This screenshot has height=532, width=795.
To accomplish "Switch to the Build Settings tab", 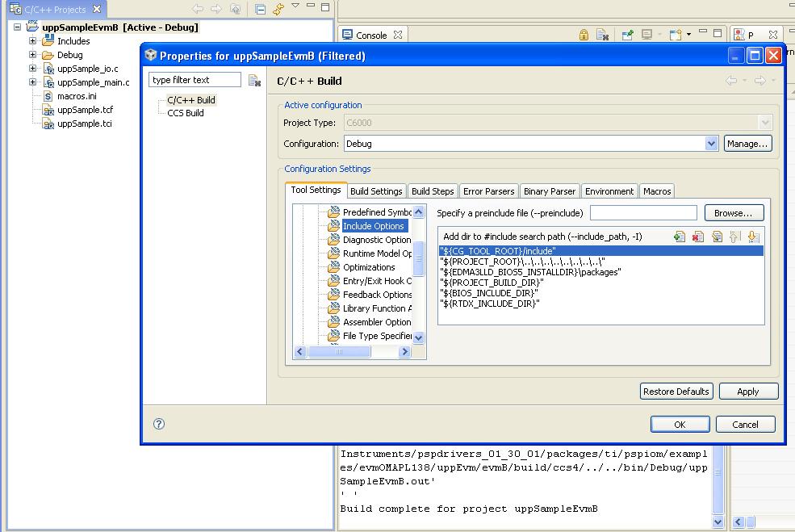I will [x=376, y=191].
